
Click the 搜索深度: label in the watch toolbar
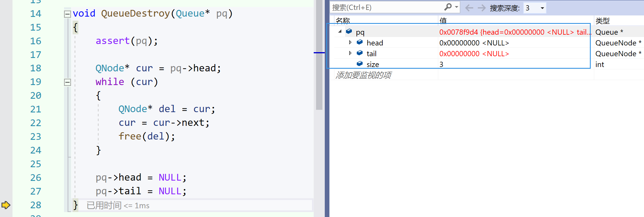[505, 8]
